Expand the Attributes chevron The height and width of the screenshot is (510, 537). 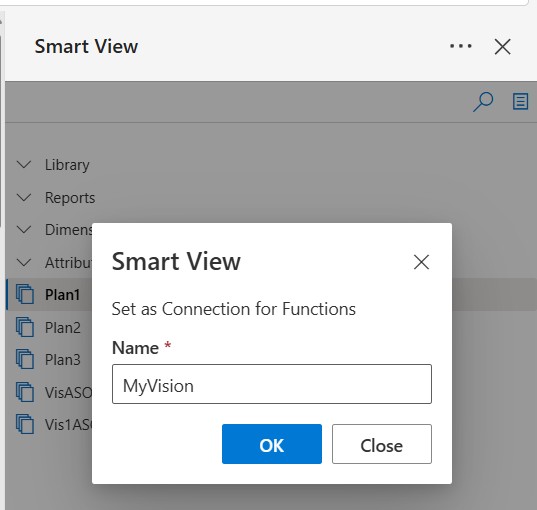pyautogui.click(x=24, y=263)
